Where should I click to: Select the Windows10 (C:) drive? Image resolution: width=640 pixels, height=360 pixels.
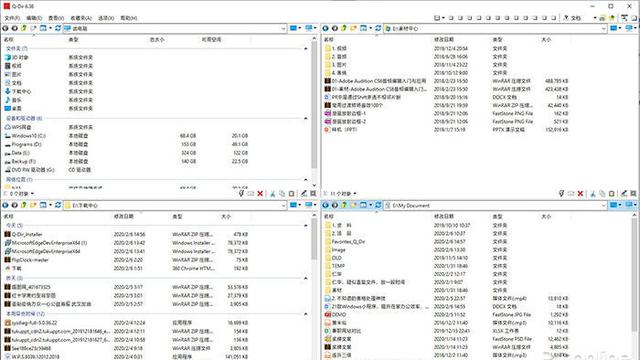[25, 136]
